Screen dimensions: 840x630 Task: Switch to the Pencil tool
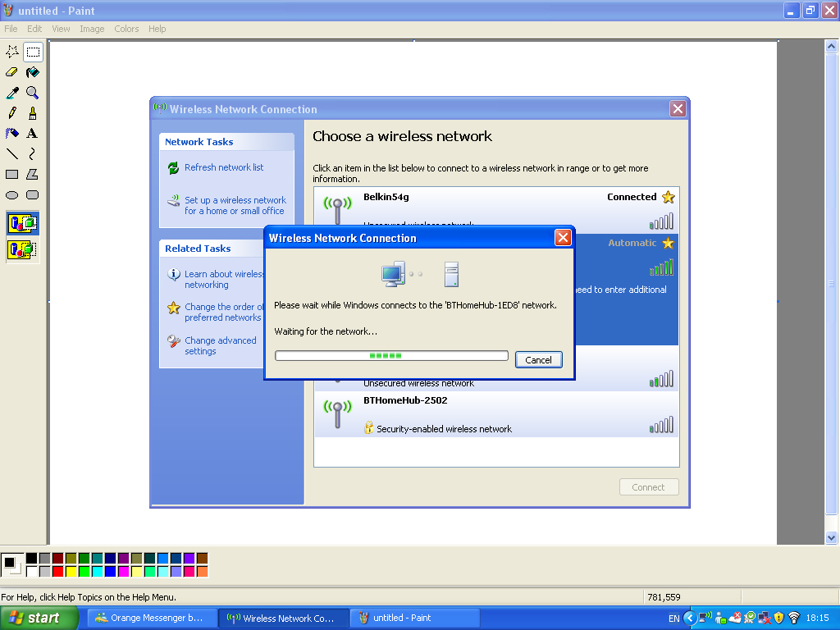(12, 113)
